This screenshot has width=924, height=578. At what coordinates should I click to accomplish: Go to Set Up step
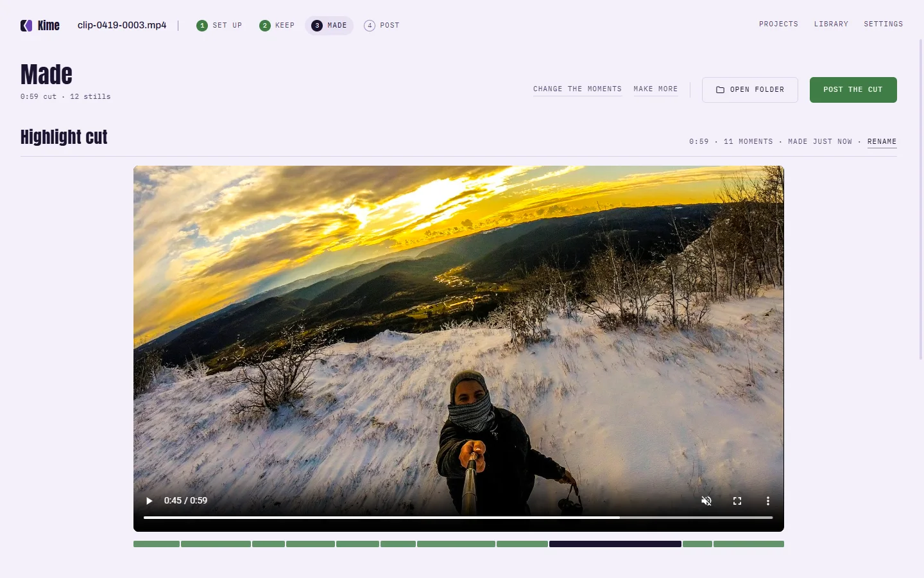219,26
